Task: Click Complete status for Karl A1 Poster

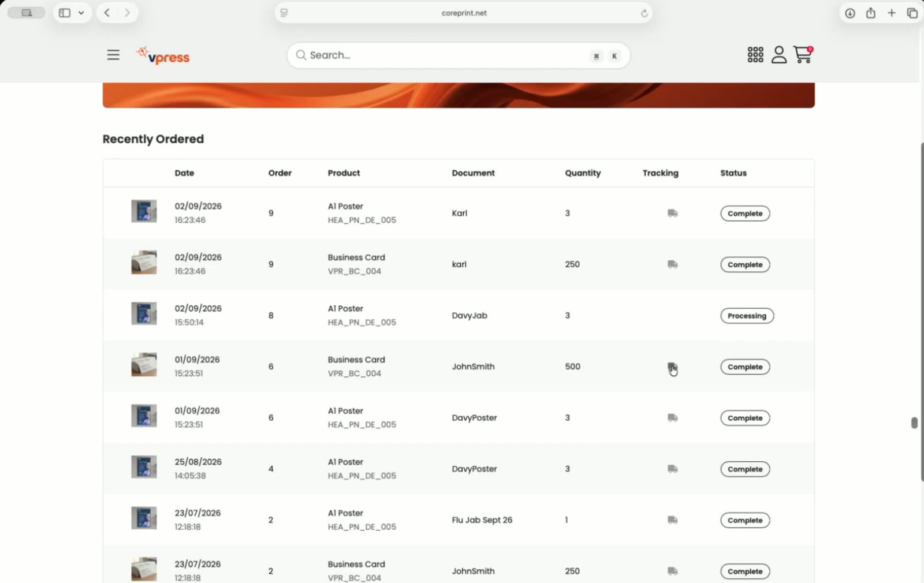Action: tap(745, 214)
